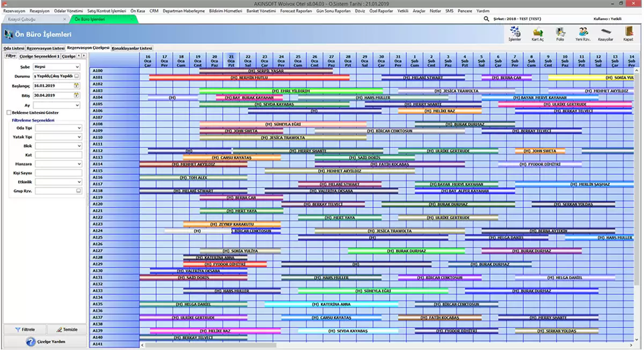The image size is (644, 350).
Task: Open the calendar picker for Bitiş date
Action: pos(77,95)
